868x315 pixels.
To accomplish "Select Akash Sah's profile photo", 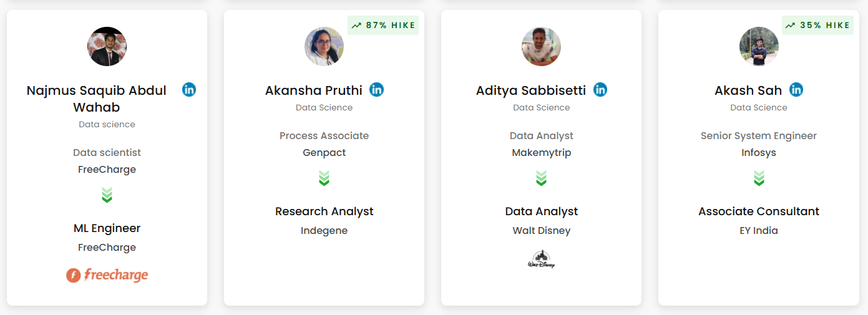I will pos(759,46).
